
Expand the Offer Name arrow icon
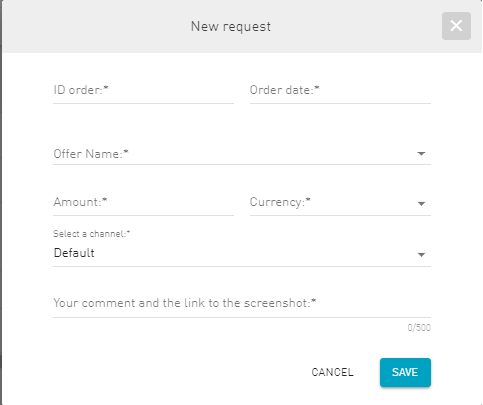pyautogui.click(x=421, y=154)
